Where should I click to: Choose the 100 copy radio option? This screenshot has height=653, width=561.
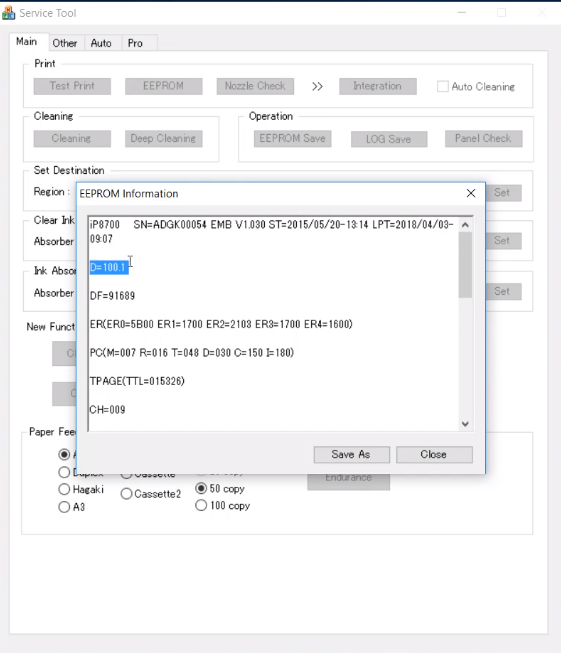tap(201, 505)
